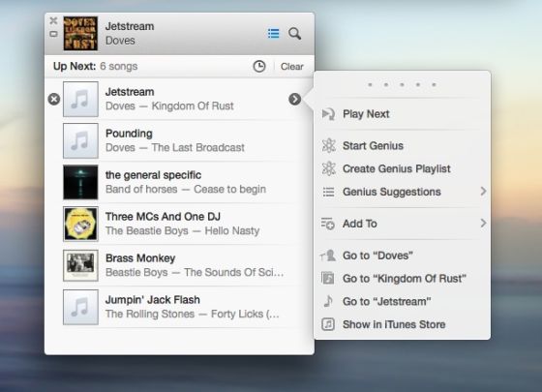Image resolution: width=542 pixels, height=392 pixels.
Task: Set rating with the first star dot
Action: click(370, 85)
